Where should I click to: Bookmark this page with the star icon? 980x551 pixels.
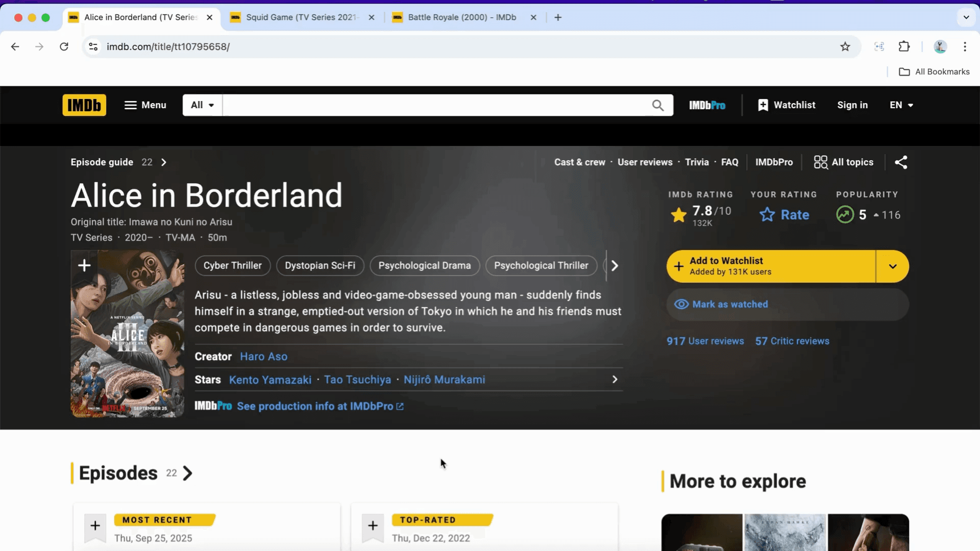[x=845, y=46]
